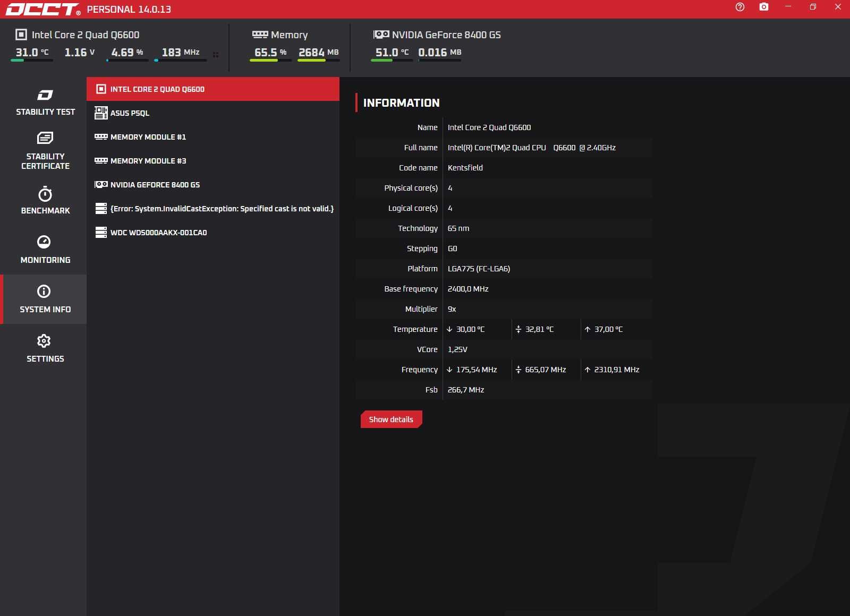
Task: Click the Benchmark stopwatch icon
Action: click(45, 194)
